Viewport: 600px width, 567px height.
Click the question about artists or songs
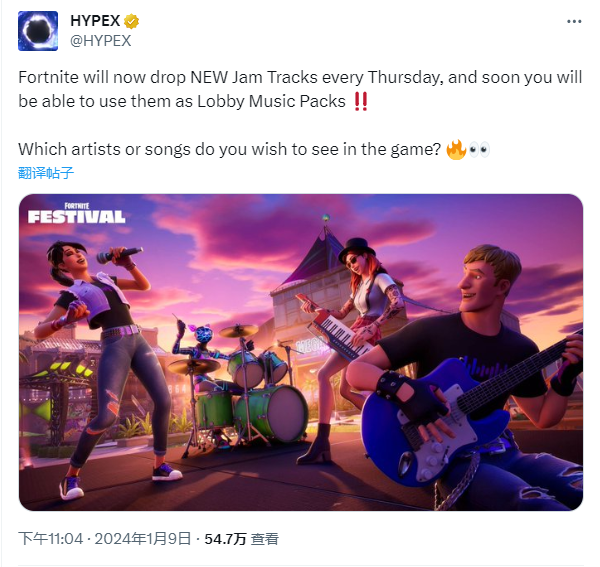[x=230, y=149]
